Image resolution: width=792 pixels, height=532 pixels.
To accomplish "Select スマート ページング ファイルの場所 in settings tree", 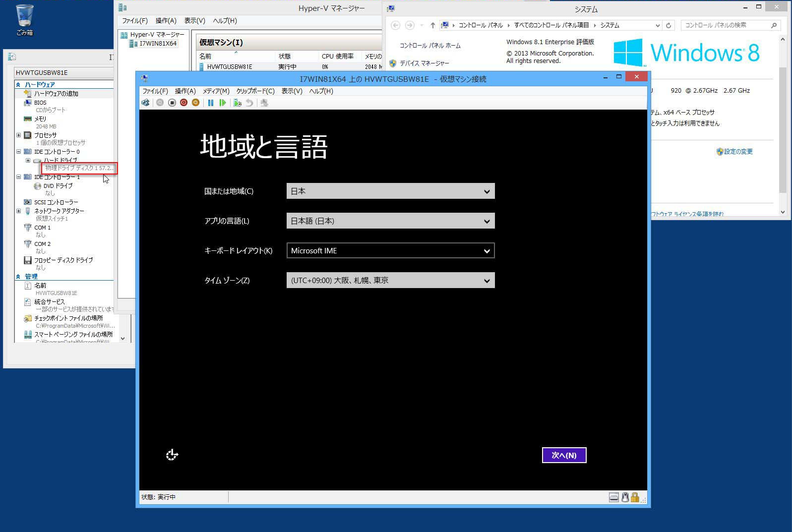I will pyautogui.click(x=73, y=334).
